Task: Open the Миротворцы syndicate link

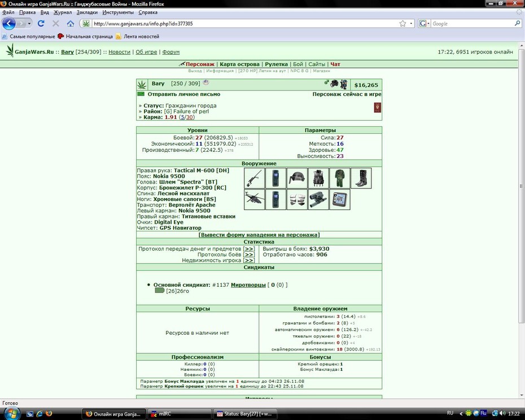Action: [x=248, y=285]
